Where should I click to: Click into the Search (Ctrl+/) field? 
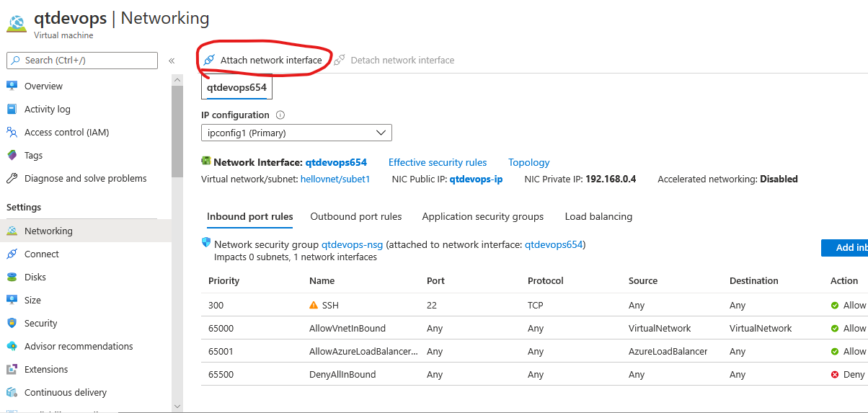pos(81,61)
